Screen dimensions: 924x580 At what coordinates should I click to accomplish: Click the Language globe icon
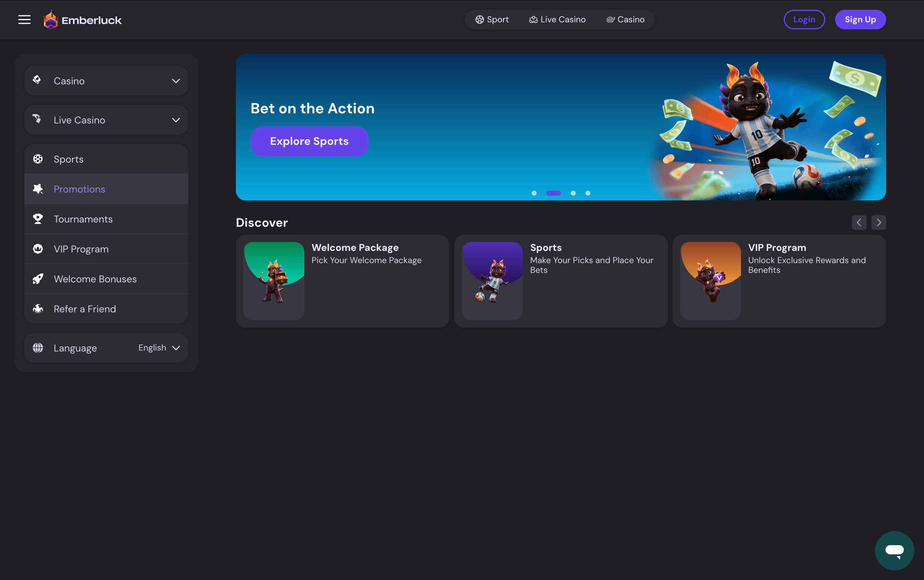pyautogui.click(x=38, y=347)
